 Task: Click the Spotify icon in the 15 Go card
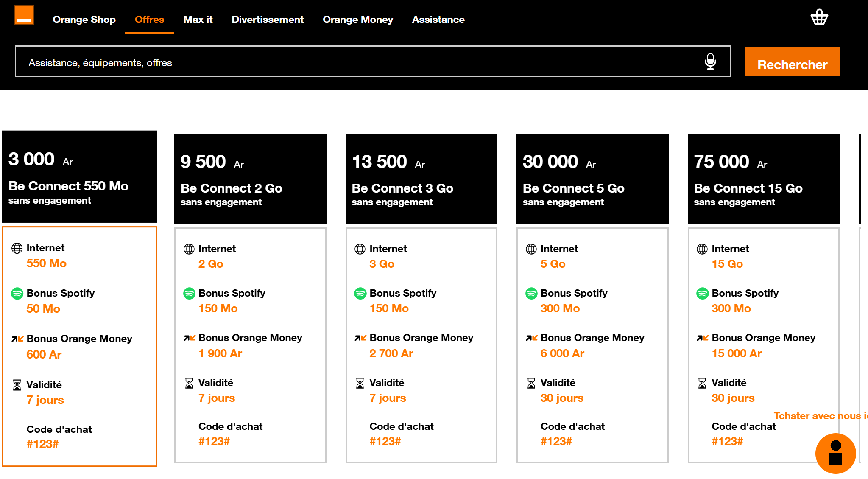702,293
